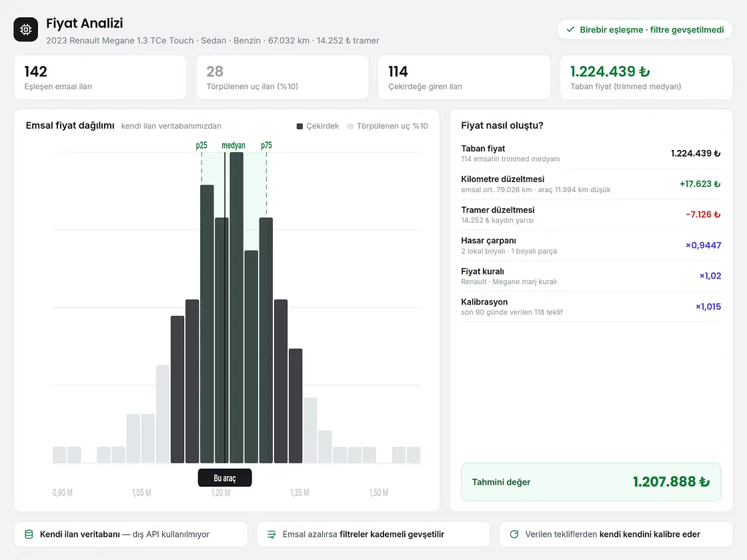The height and width of the screenshot is (560, 747).
Task: Click the medyan label above the chart
Action: pos(233,145)
